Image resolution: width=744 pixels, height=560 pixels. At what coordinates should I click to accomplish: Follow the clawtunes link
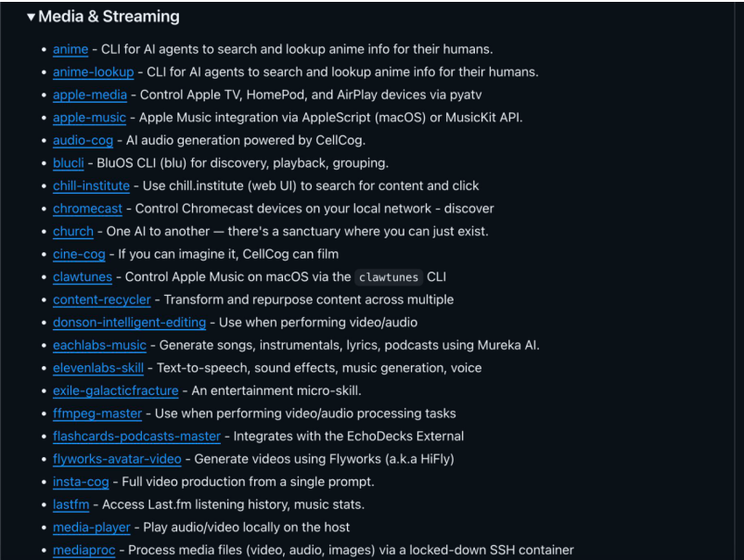tap(83, 276)
